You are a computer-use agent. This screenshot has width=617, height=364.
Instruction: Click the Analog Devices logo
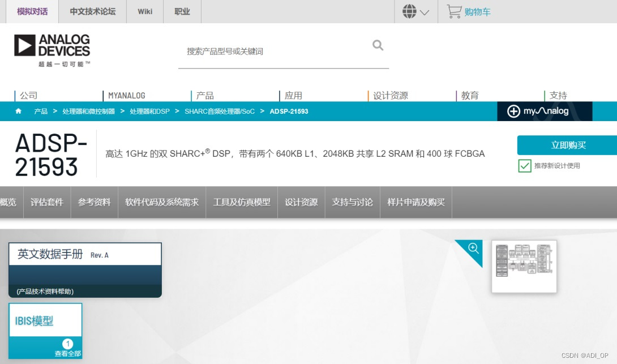tap(52, 50)
